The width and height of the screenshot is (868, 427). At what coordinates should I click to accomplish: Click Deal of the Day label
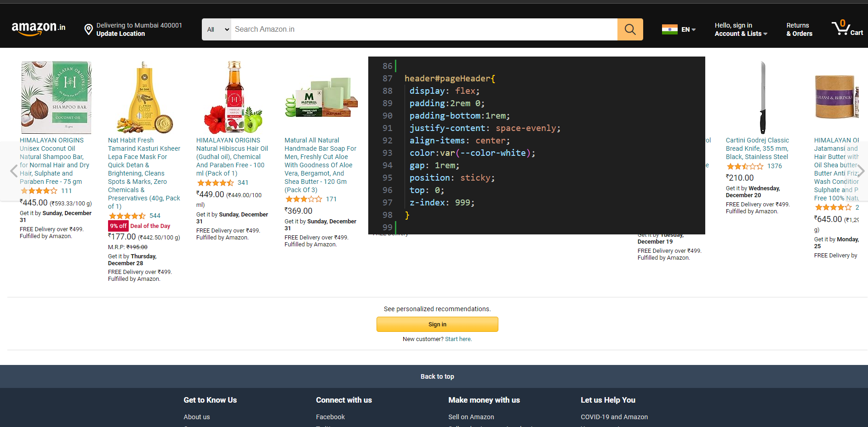pyautogui.click(x=150, y=226)
